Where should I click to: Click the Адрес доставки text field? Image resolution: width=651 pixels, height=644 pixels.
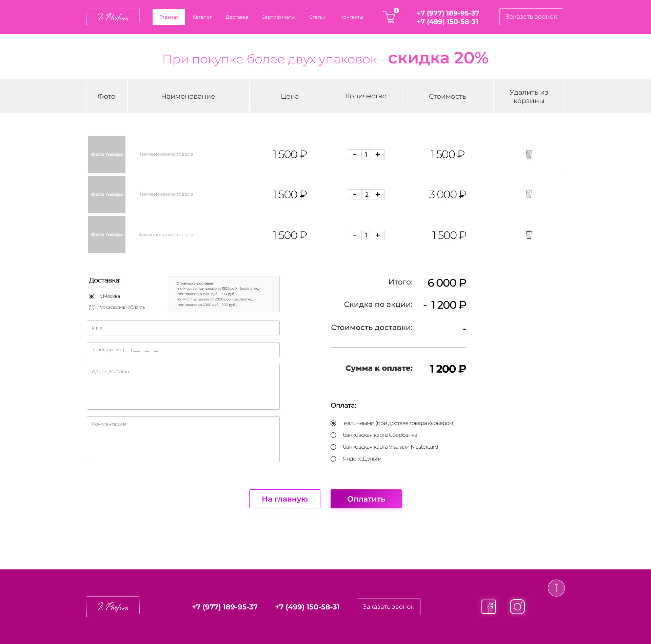tap(183, 387)
